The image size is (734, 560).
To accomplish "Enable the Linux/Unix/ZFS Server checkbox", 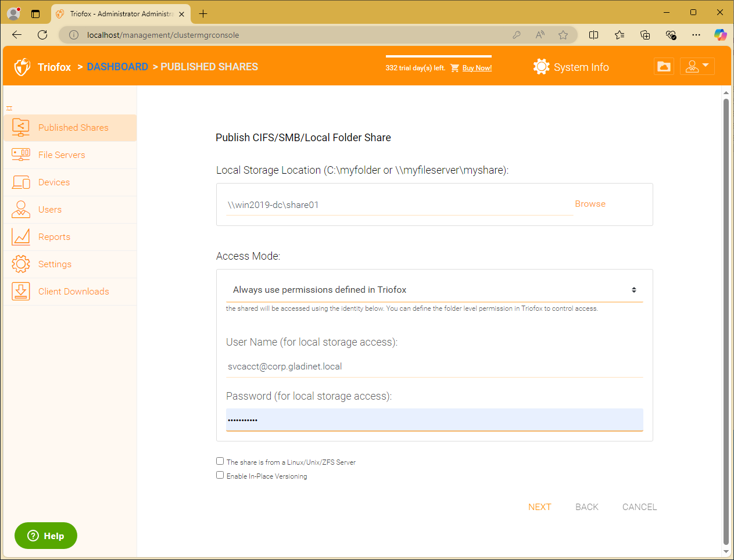I will click(220, 461).
